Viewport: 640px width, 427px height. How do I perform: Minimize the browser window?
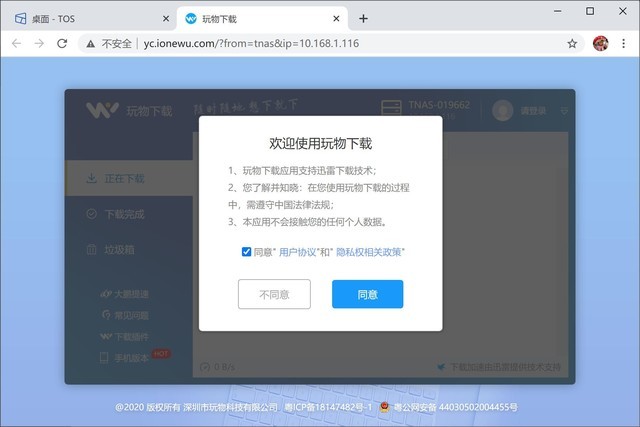558,11
